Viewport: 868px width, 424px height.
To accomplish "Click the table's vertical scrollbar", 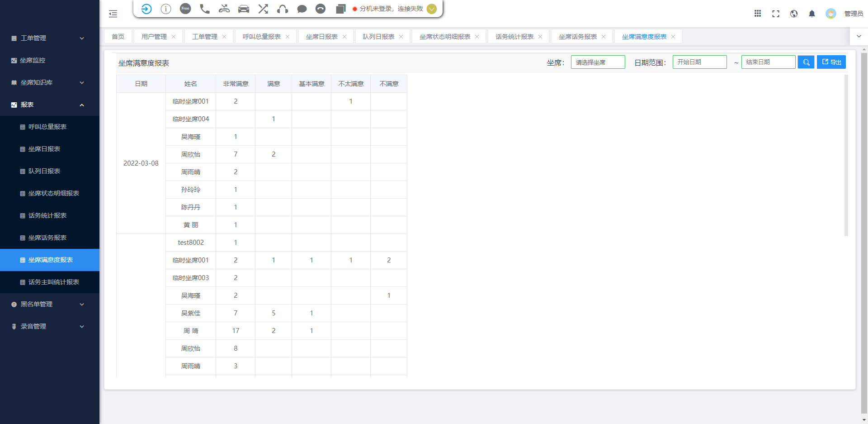I will click(x=846, y=156).
